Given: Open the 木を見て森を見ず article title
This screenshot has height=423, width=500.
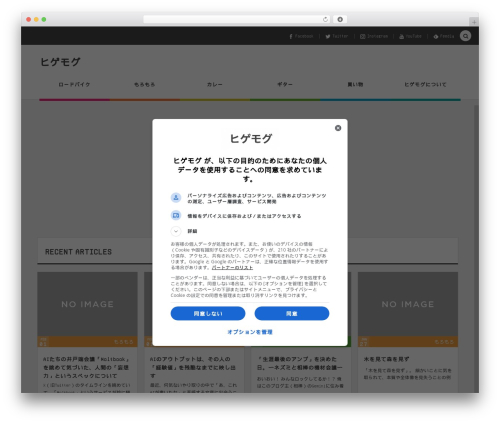Looking at the screenshot, I should click(386, 359).
